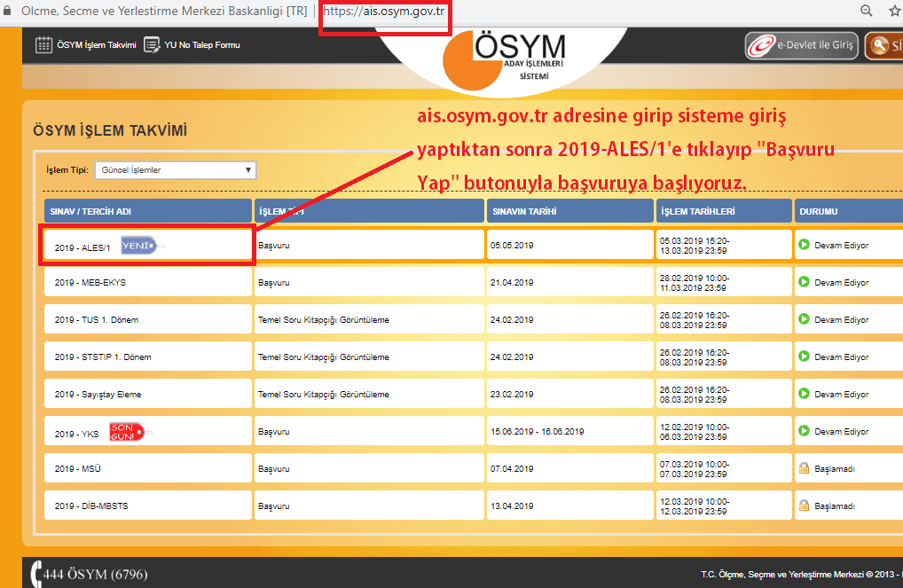Click the DURUMU column header
Image resolution: width=903 pixels, height=588 pixels.
(849, 211)
